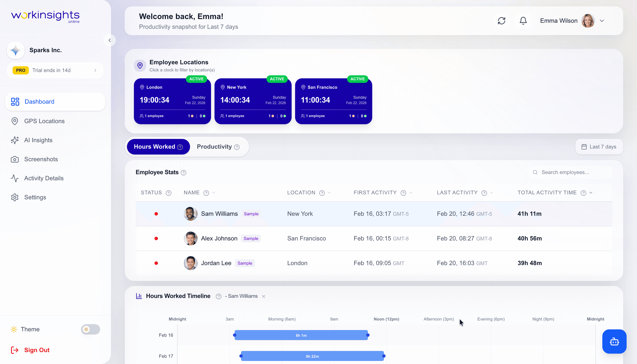Screen dimensions: 637x364
Task: Expand the Emma Wilson account dropdown
Action: tap(602, 21)
